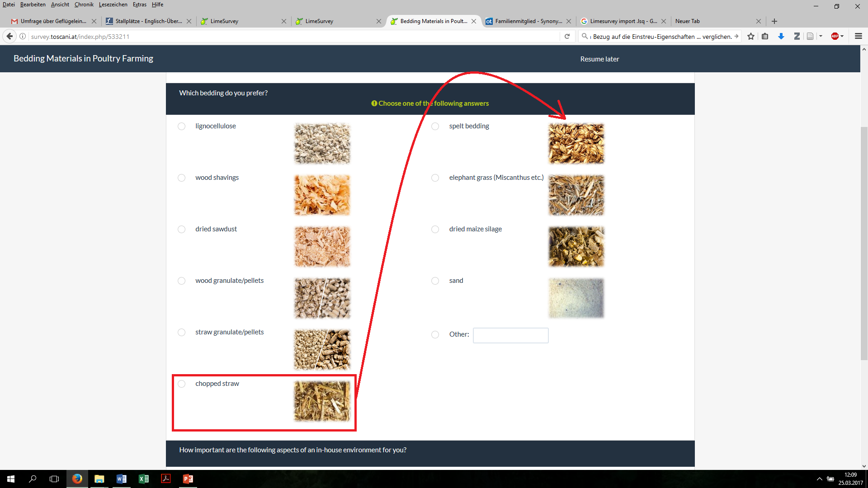Open the Firefox hamburger menu
Viewport: 868px width, 488px height.
(858, 36)
